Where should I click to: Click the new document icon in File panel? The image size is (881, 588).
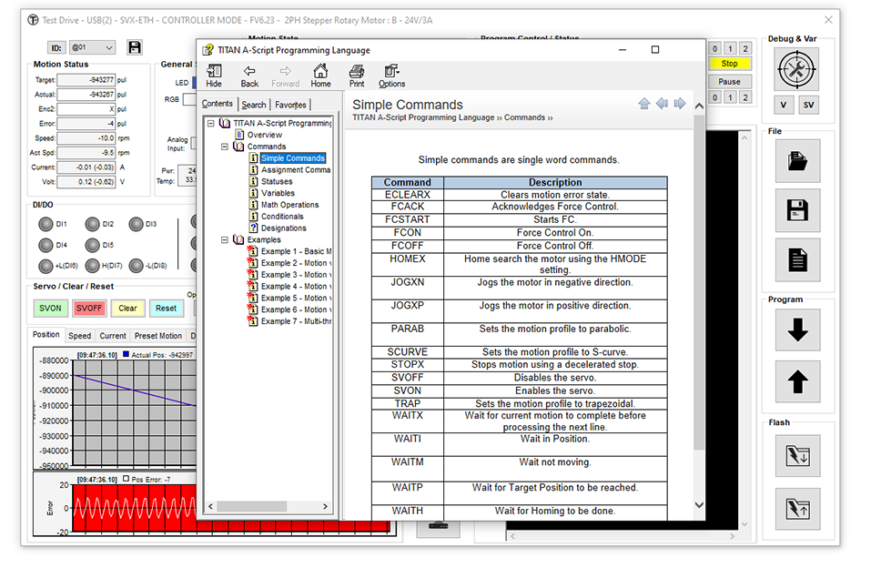[797, 259]
